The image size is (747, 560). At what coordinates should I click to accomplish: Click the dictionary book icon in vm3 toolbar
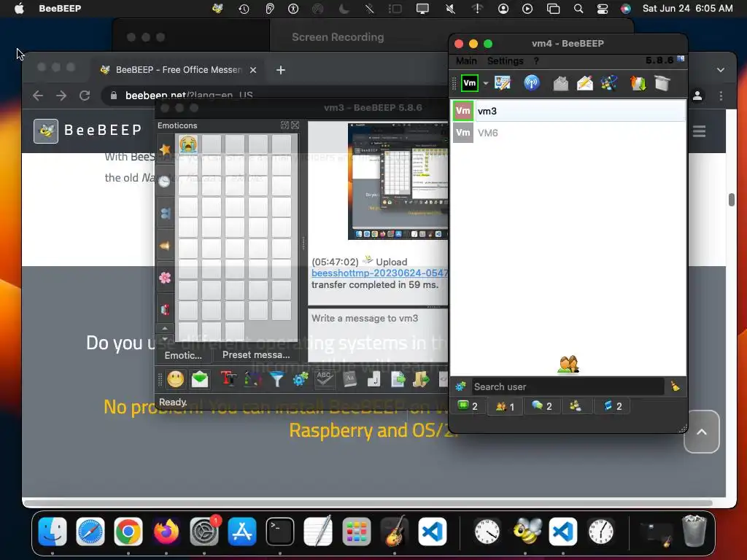pos(349,379)
